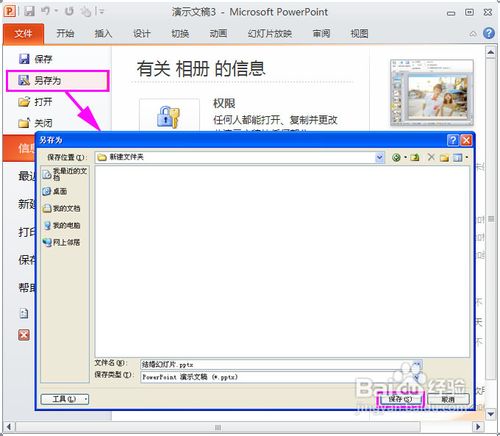Open the Slide Show ribbon tab

(270, 33)
